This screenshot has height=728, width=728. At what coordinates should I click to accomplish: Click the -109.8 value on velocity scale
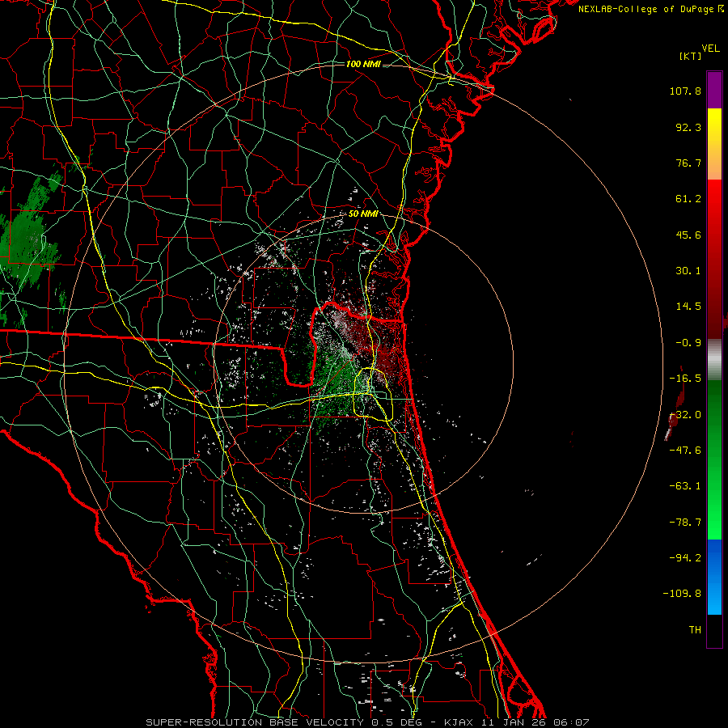click(682, 594)
